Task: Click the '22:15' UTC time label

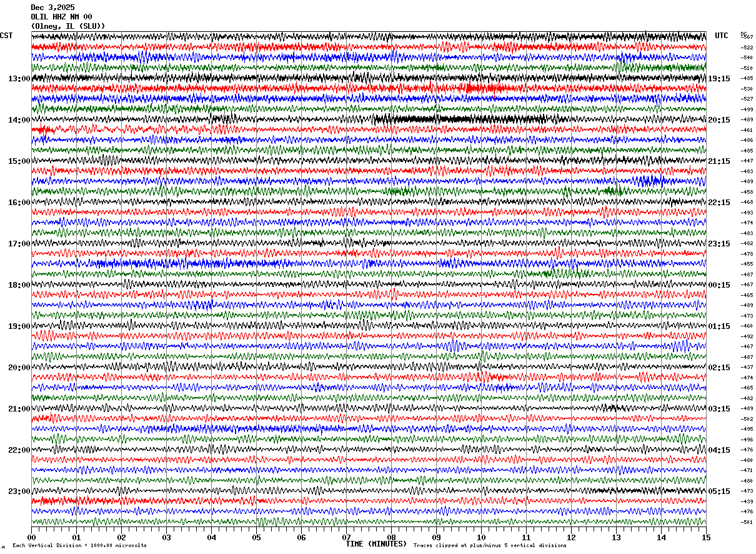Action: [x=719, y=203]
